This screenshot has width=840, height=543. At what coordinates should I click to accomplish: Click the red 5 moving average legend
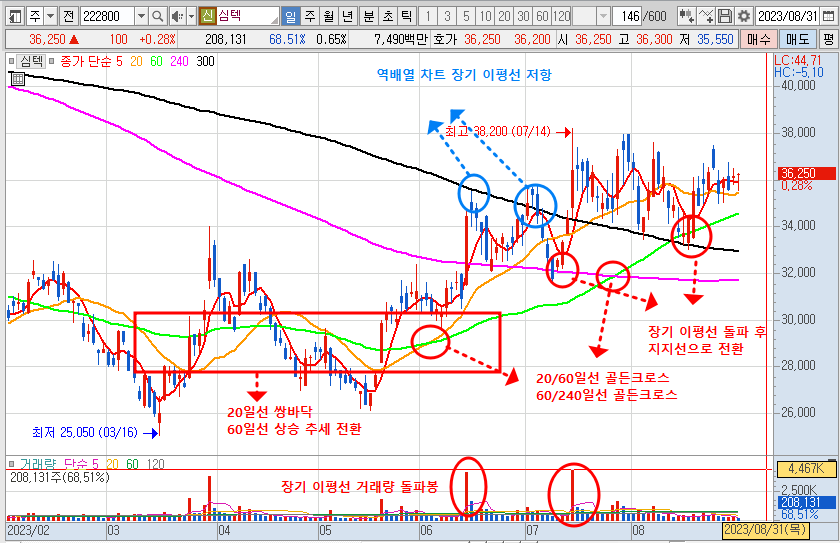(119, 62)
